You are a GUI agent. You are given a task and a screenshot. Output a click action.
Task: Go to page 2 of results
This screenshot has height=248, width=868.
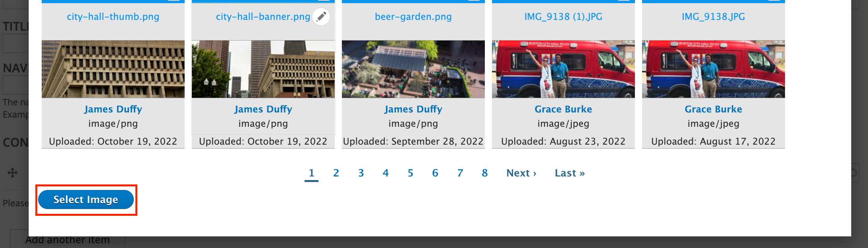click(336, 173)
